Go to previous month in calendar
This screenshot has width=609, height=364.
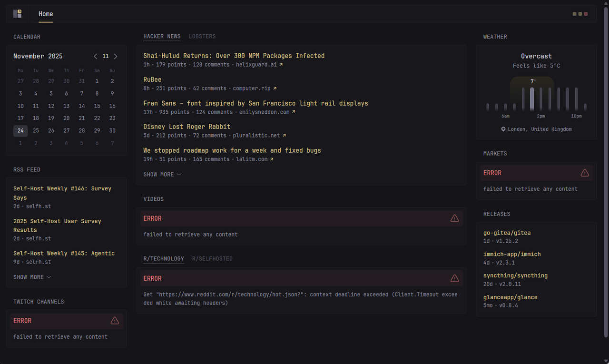96,56
